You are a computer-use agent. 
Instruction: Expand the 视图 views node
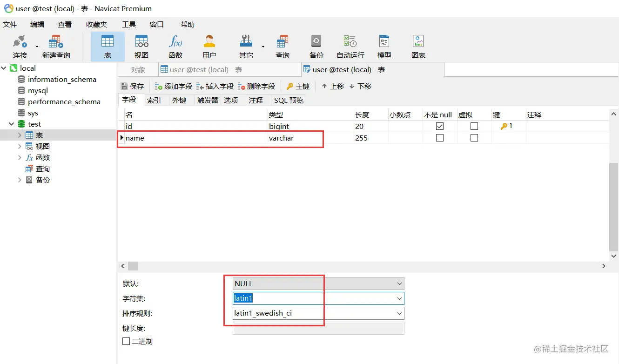(20, 146)
